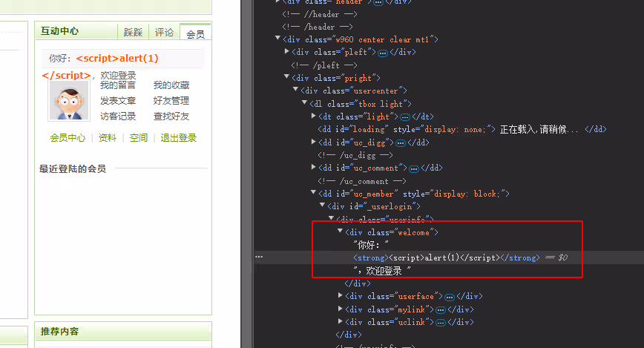Click the ellipsis badge in the mylink div
Image resolution: width=644 pixels, height=348 pixels.
[439, 309]
